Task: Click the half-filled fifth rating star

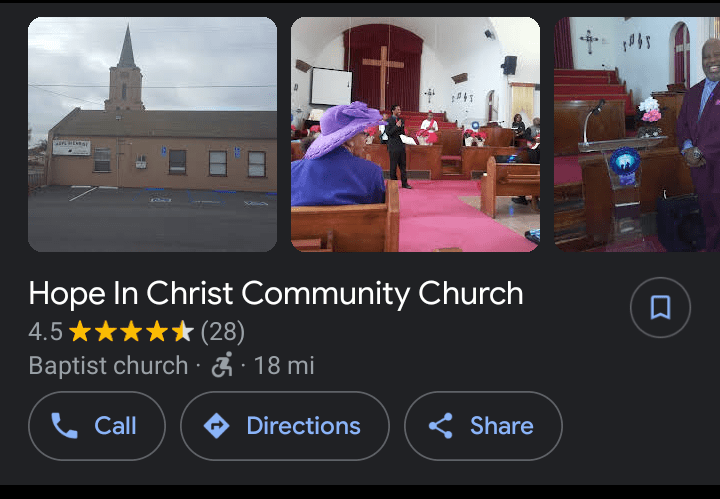Action: [183, 331]
